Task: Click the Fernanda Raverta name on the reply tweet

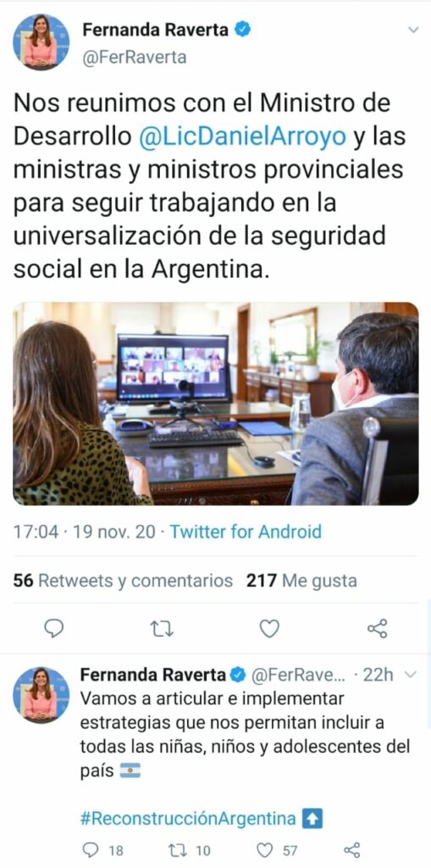Action: pyautogui.click(x=152, y=675)
